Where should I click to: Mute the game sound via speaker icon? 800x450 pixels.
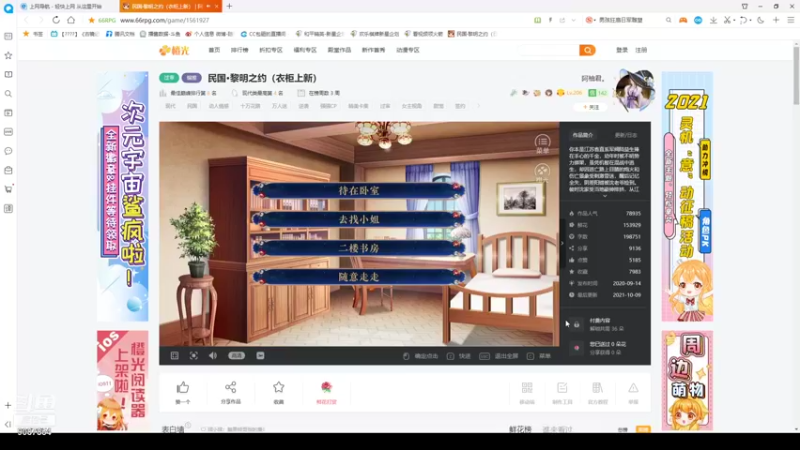213,356
